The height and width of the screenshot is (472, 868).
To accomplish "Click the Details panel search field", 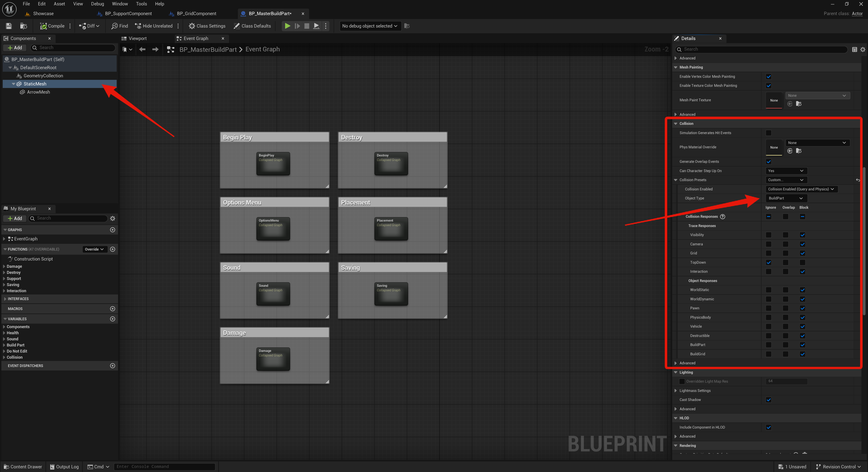I will point(762,49).
